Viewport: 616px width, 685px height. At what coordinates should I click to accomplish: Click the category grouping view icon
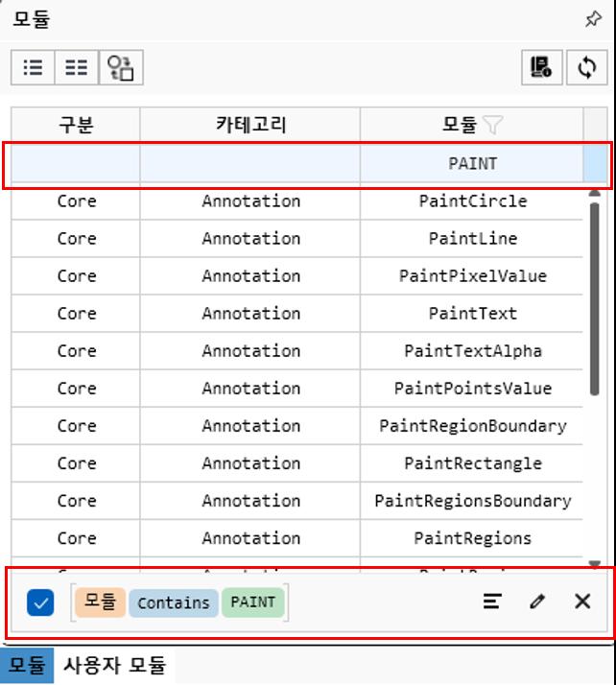121,67
